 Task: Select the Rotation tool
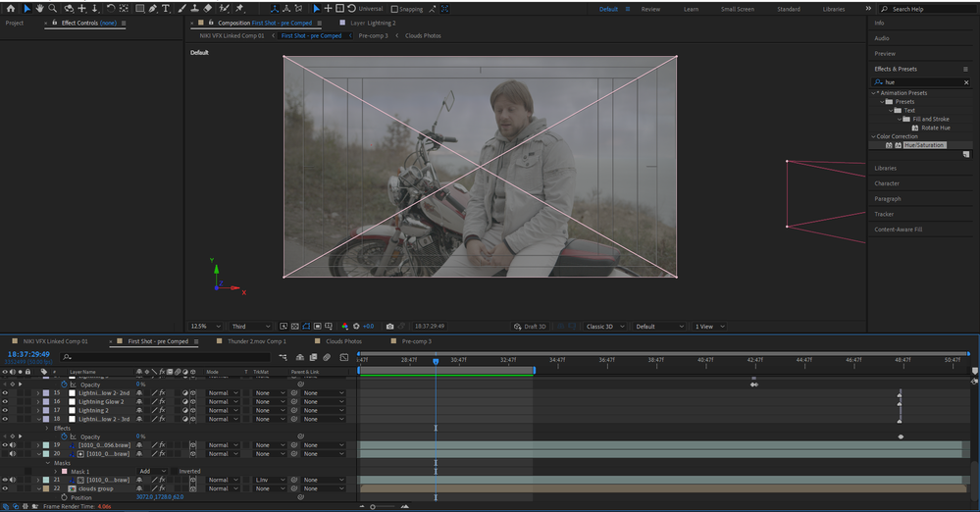pyautogui.click(x=111, y=9)
